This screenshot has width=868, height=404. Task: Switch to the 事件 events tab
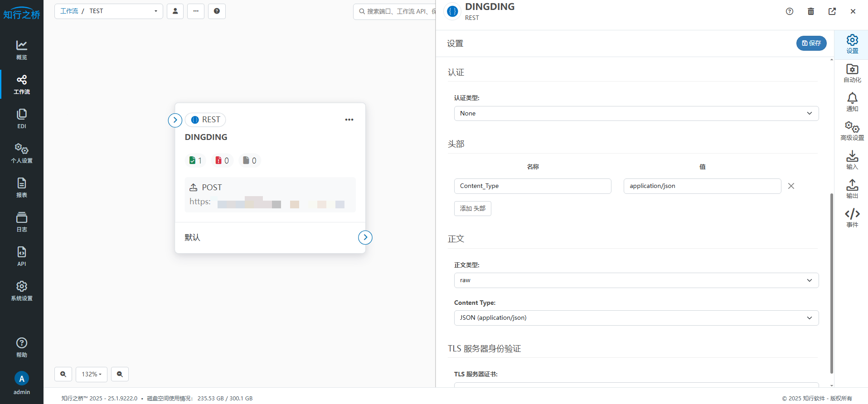click(x=852, y=218)
